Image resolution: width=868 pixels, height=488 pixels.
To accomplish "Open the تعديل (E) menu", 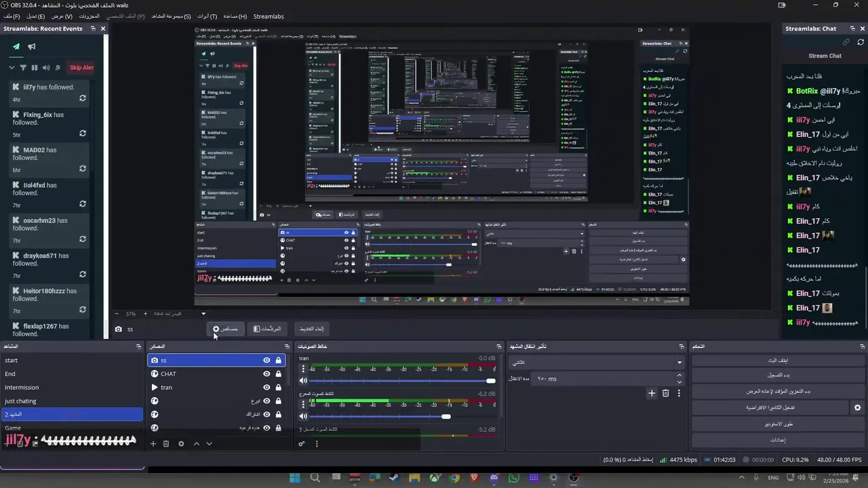I will click(x=35, y=16).
